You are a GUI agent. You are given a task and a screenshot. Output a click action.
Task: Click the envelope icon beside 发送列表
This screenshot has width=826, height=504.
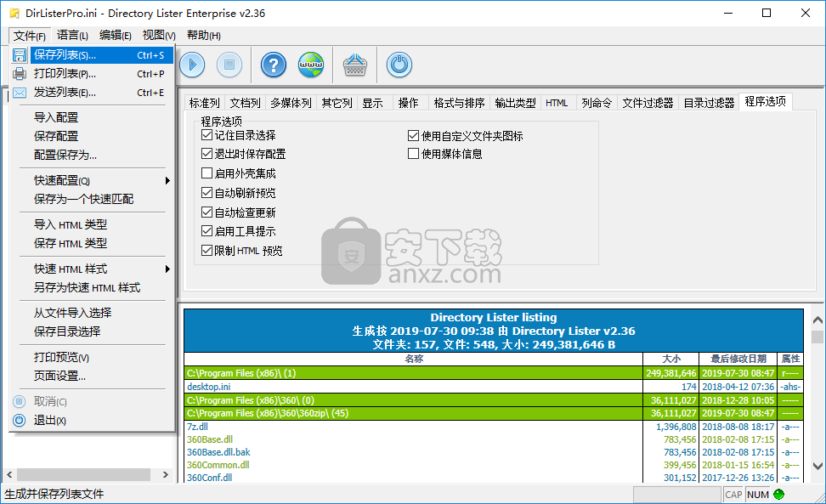click(20, 93)
